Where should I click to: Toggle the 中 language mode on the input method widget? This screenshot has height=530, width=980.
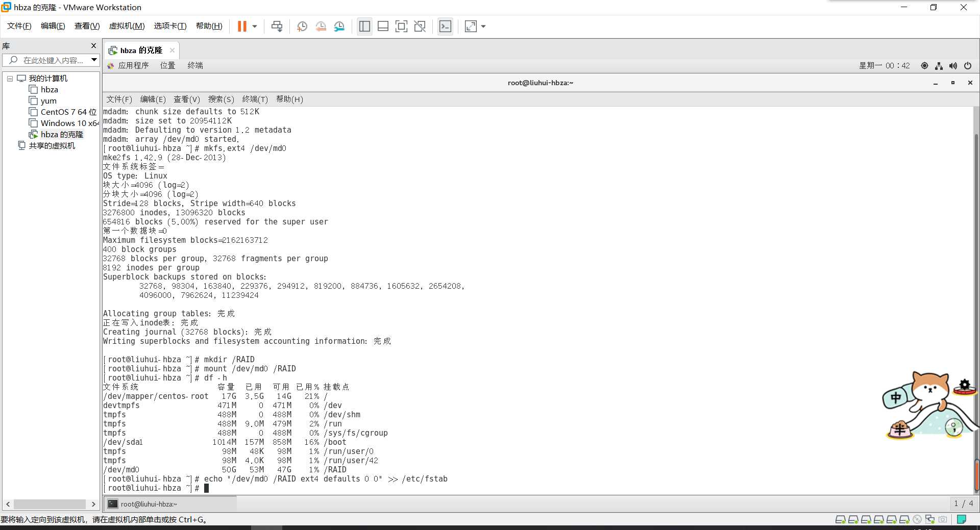click(x=895, y=397)
